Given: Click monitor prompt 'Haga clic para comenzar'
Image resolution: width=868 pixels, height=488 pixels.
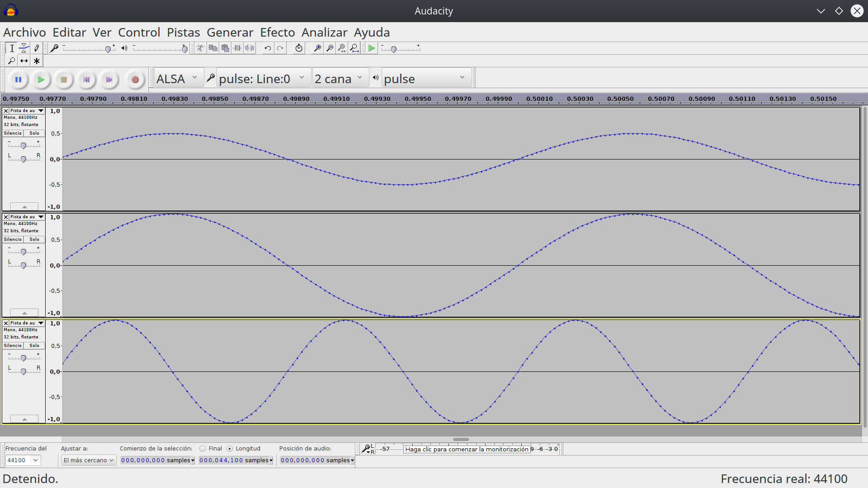Looking at the screenshot, I should pyautogui.click(x=467, y=449).
